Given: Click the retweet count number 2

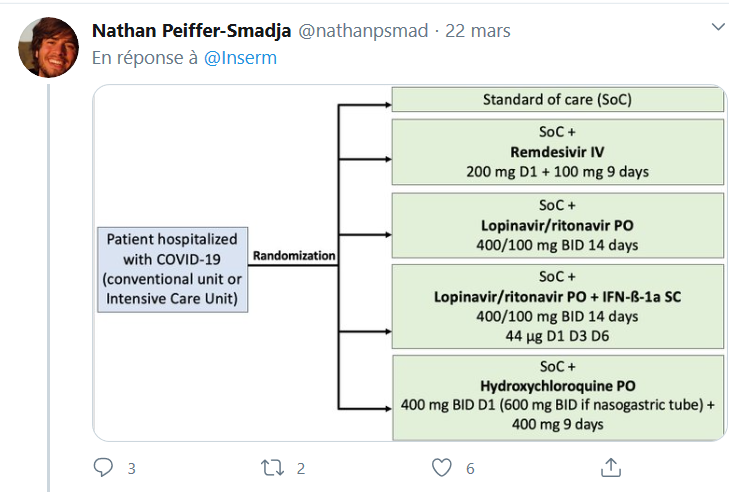Looking at the screenshot, I should coord(301,468).
